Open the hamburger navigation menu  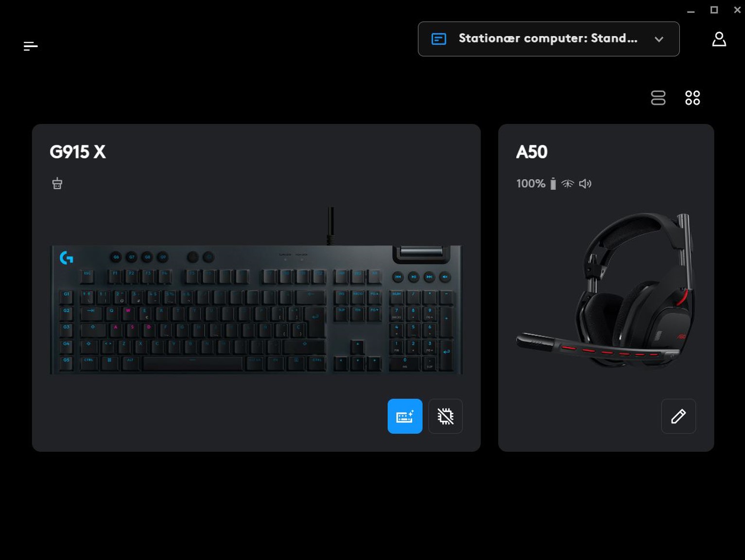point(31,46)
